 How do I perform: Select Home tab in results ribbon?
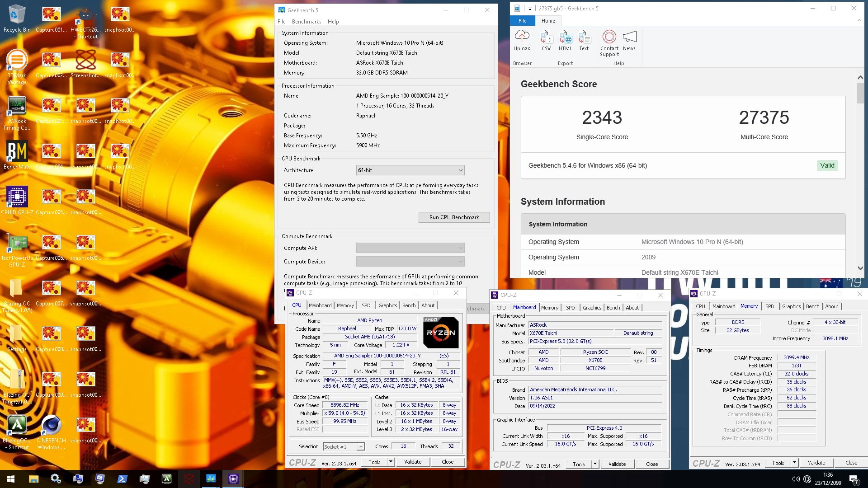tap(548, 21)
